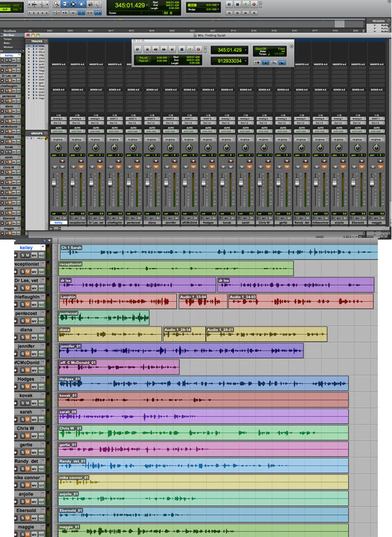Open main counter format dropdown in Transport
Screen dimensions: 392x537
point(245,50)
